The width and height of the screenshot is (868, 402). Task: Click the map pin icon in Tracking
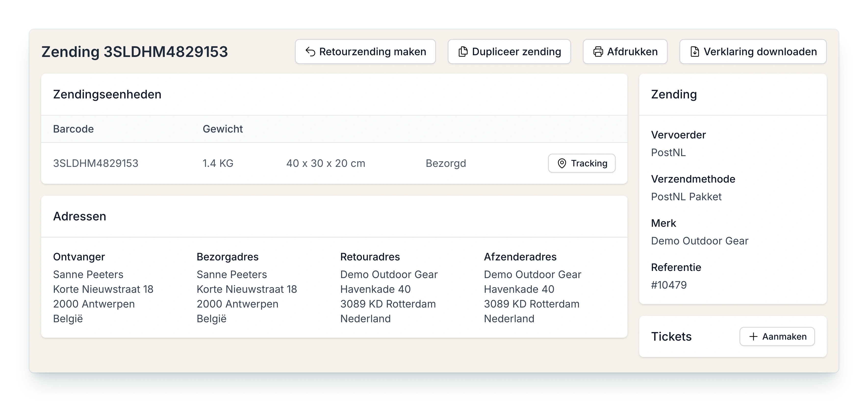[x=562, y=163]
